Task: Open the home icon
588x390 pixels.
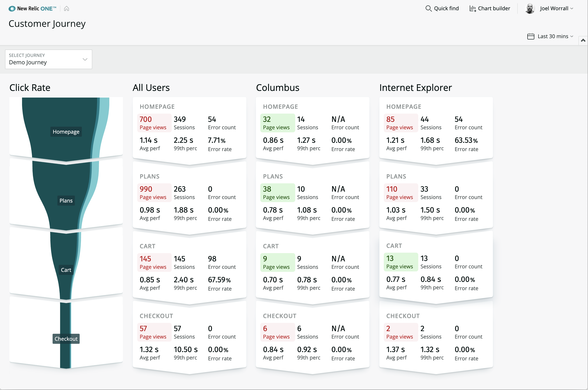Action: 67,9
